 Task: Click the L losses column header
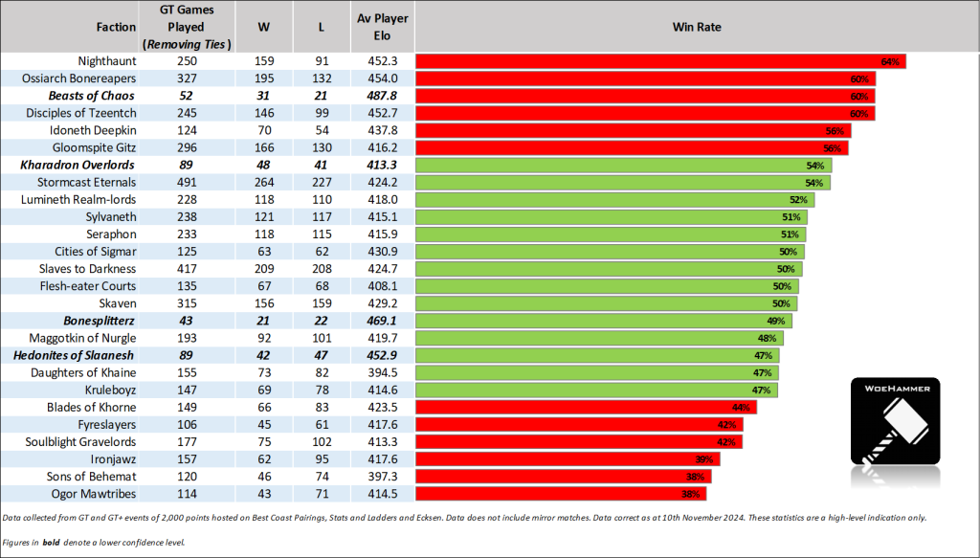pos(321,27)
